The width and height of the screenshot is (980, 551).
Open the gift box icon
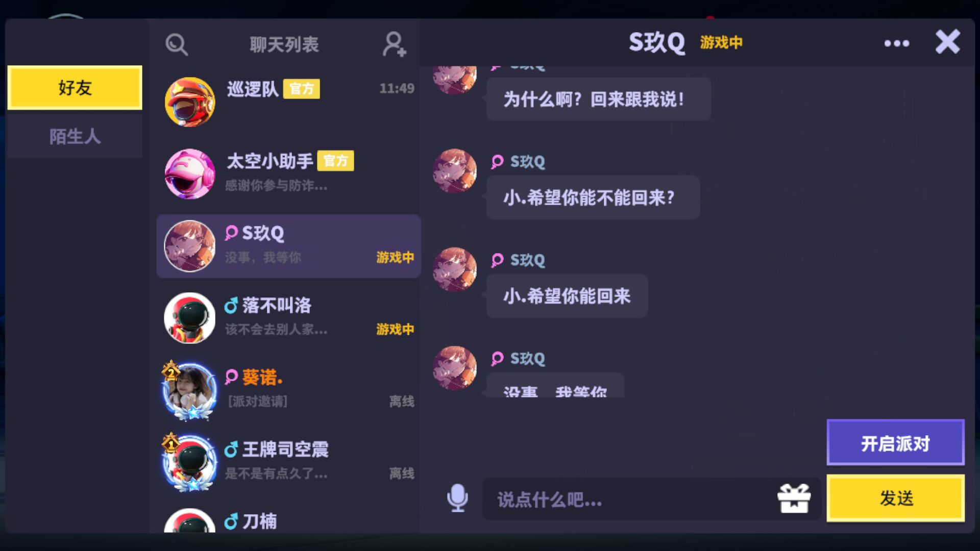click(794, 498)
